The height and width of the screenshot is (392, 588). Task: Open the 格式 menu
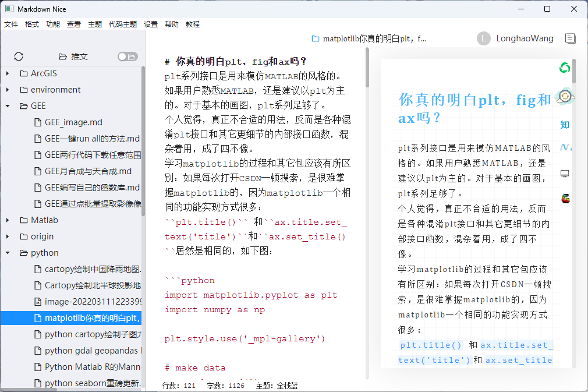point(32,24)
